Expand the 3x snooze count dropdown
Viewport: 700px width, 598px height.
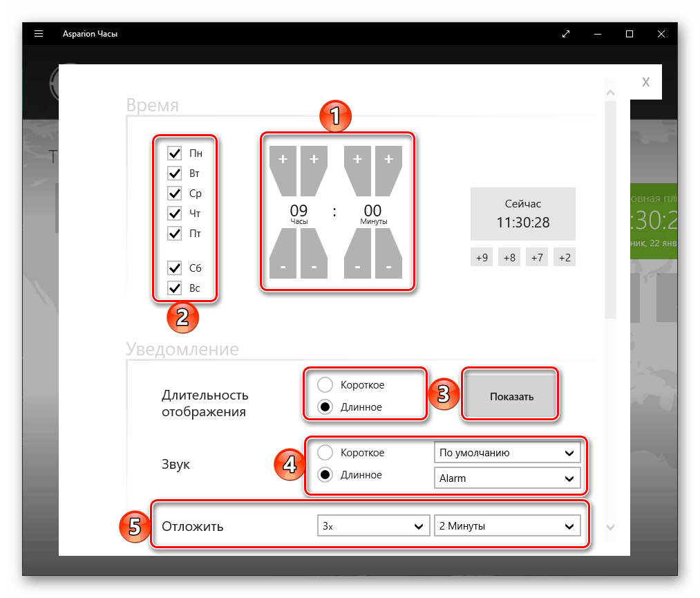click(x=373, y=525)
